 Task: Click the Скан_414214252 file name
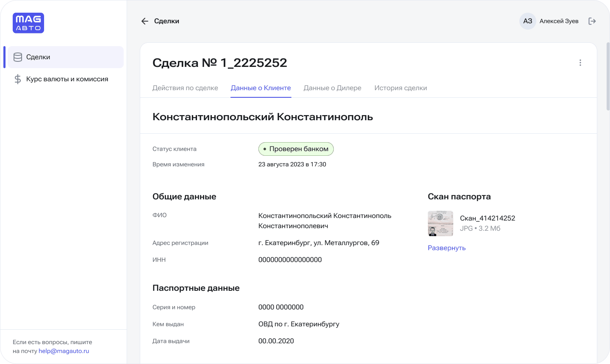coord(487,218)
